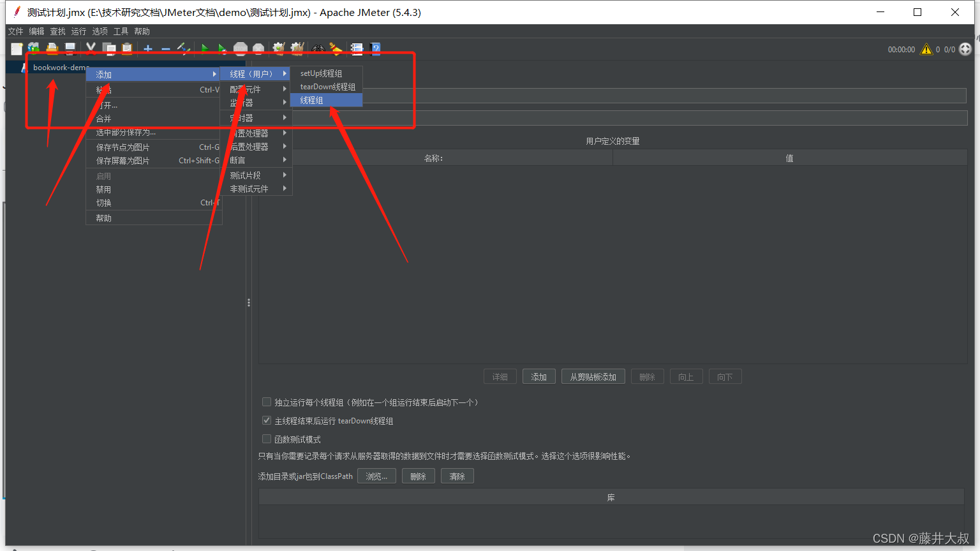The width and height of the screenshot is (980, 551).
Task: Click the Clear results gear-broom icon
Action: coord(279,48)
